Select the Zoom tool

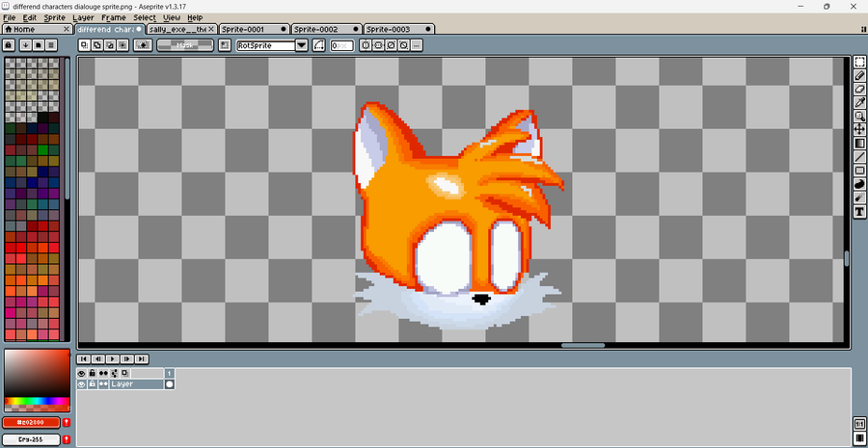point(859,117)
